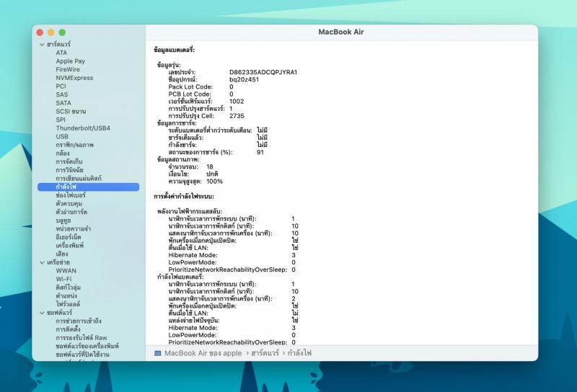Open ตำแหน่ง sidebar entry

(66, 296)
